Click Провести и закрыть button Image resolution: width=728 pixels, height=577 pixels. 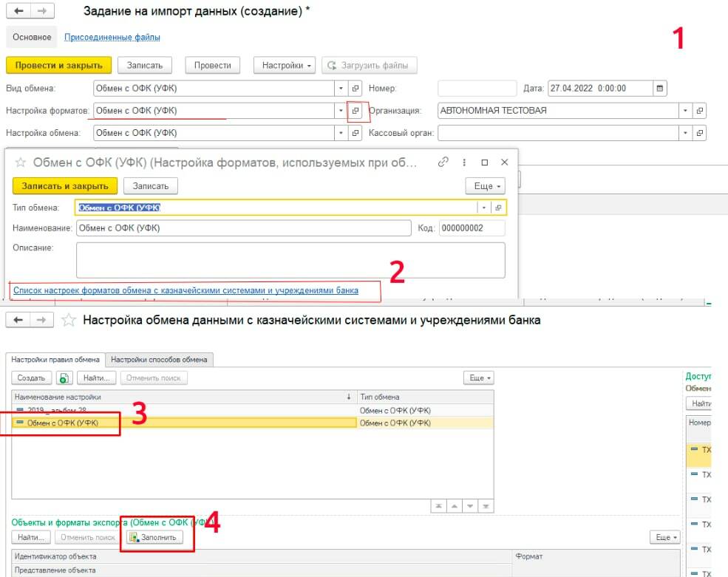(x=58, y=66)
